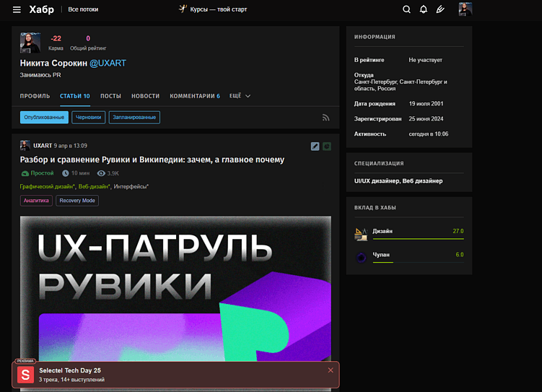Screen dimensions: 542x392
Task: Open site search via magnifier icon
Action: point(406,9)
